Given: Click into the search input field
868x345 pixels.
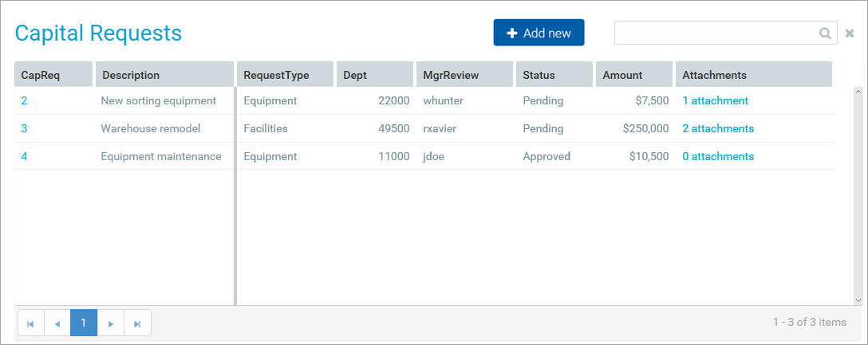Looking at the screenshot, I should [715, 33].
